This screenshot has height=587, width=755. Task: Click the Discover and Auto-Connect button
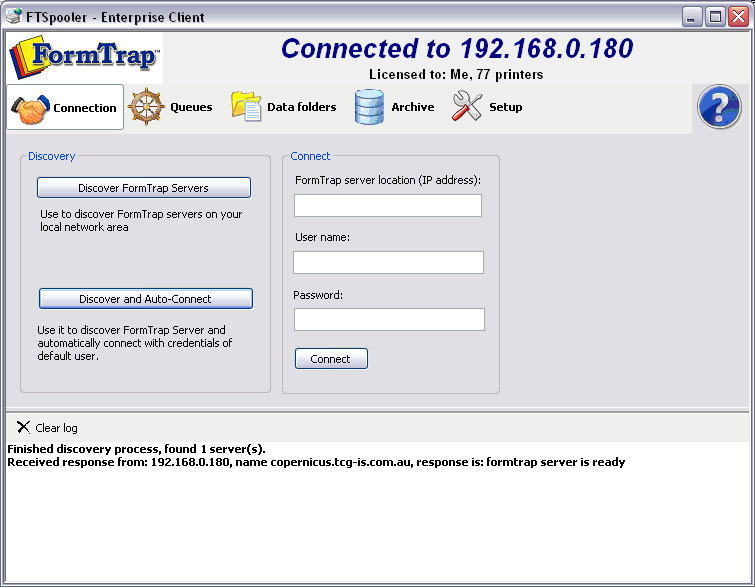[146, 298]
